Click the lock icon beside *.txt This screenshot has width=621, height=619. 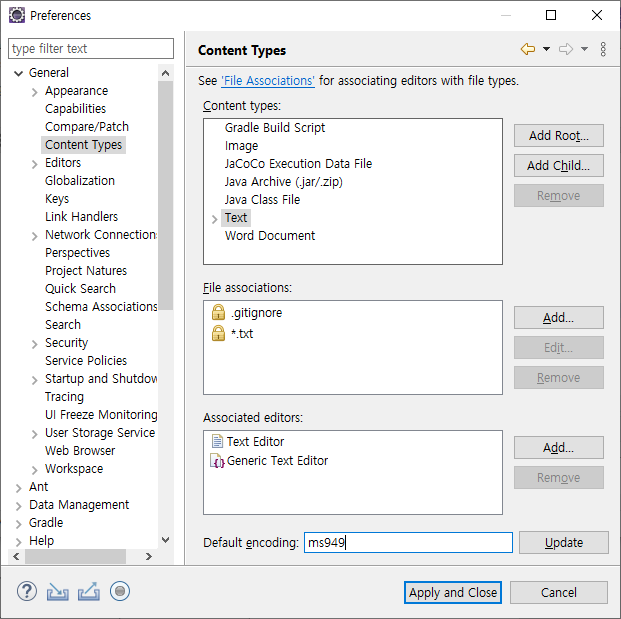(218, 333)
